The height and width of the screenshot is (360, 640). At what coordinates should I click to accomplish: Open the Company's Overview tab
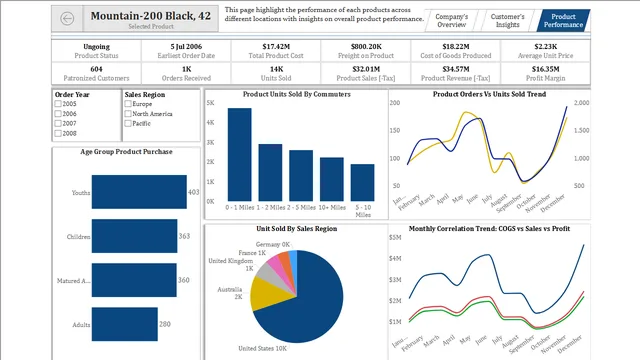pyautogui.click(x=451, y=20)
